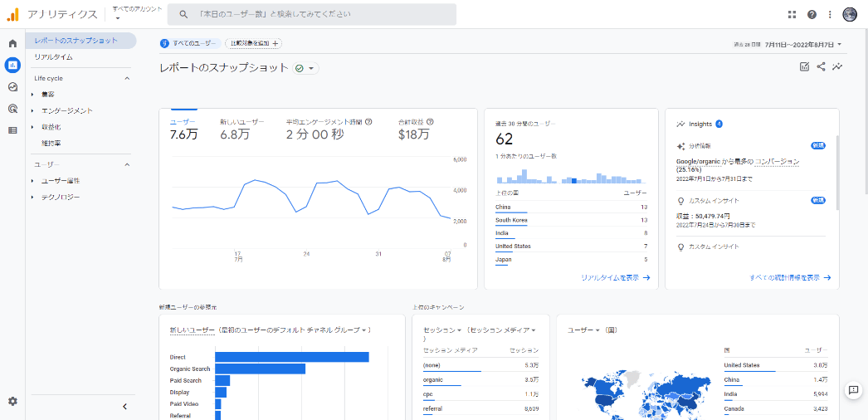
Task: Click the コンバージョン link in insight
Action: (x=778, y=162)
